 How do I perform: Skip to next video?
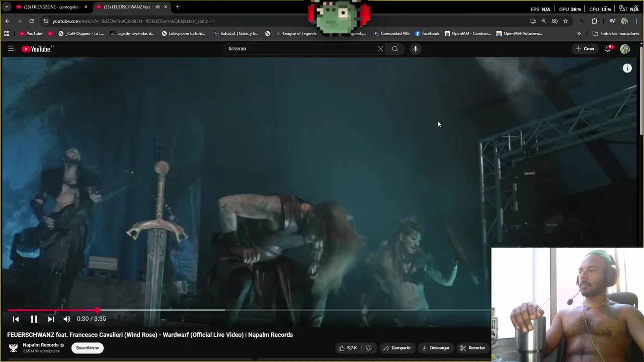pyautogui.click(x=51, y=319)
